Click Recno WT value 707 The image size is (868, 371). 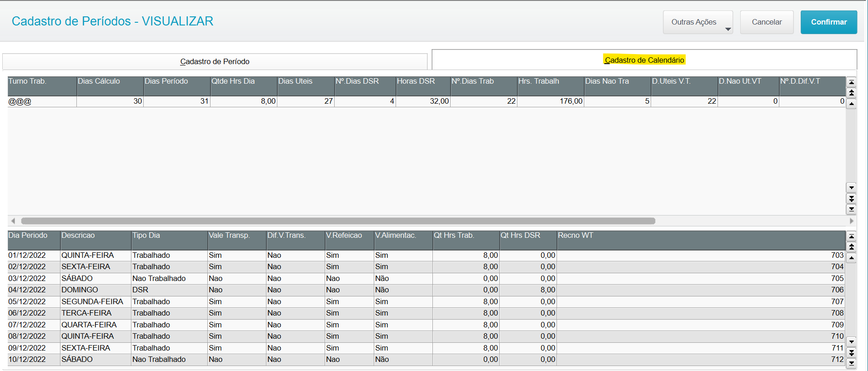(x=702, y=301)
